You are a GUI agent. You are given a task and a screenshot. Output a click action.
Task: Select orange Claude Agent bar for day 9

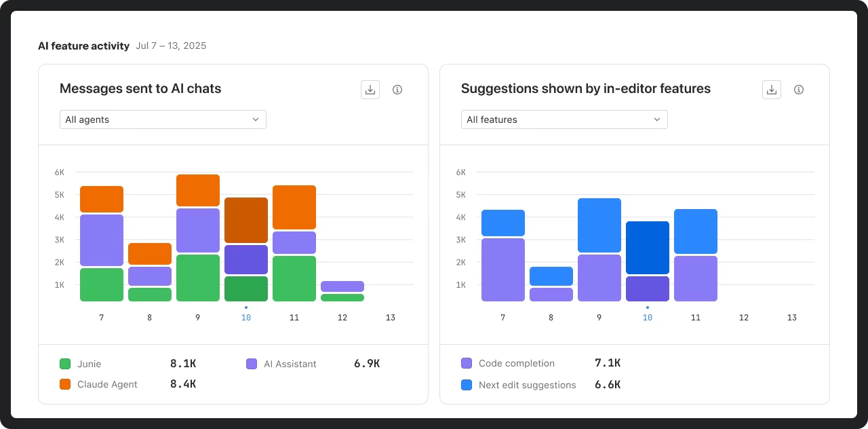(198, 191)
